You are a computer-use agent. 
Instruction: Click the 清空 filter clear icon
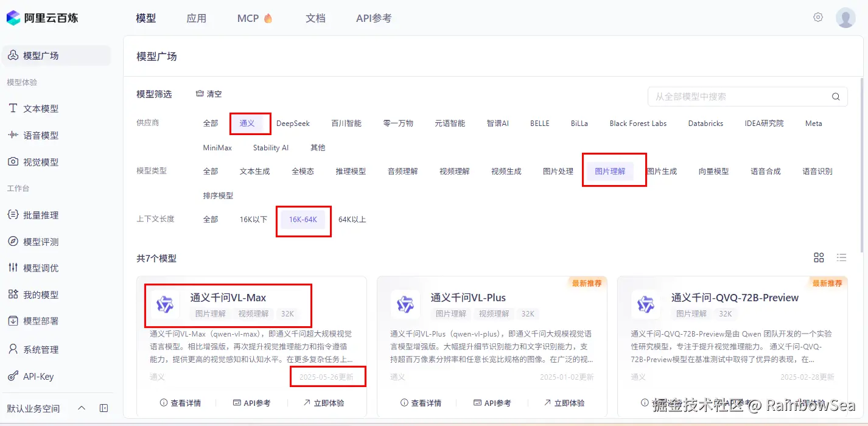tap(199, 94)
